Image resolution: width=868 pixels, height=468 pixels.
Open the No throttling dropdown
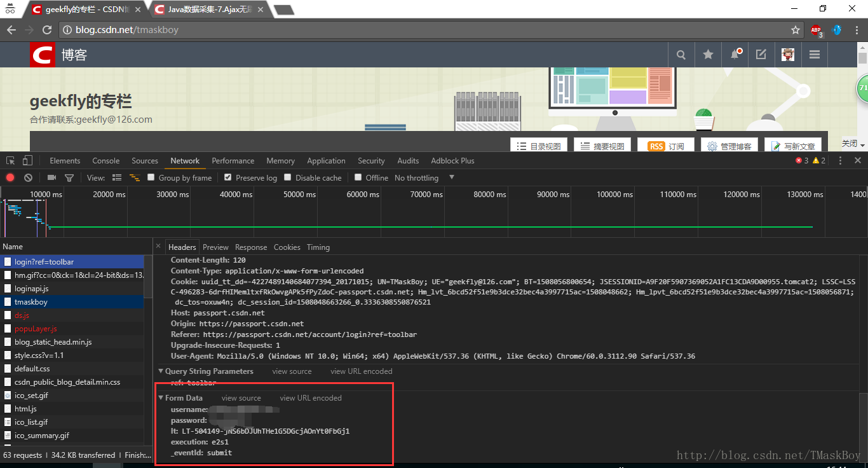424,178
